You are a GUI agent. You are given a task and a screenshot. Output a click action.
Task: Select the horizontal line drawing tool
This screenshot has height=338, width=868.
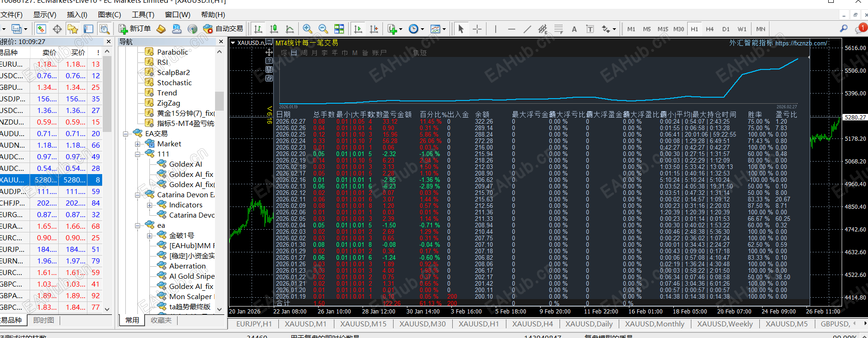pos(511,29)
